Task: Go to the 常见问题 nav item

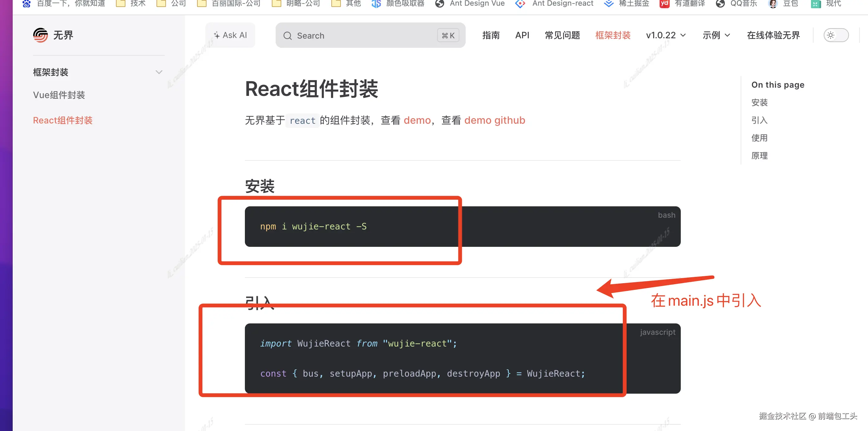Action: coord(562,35)
